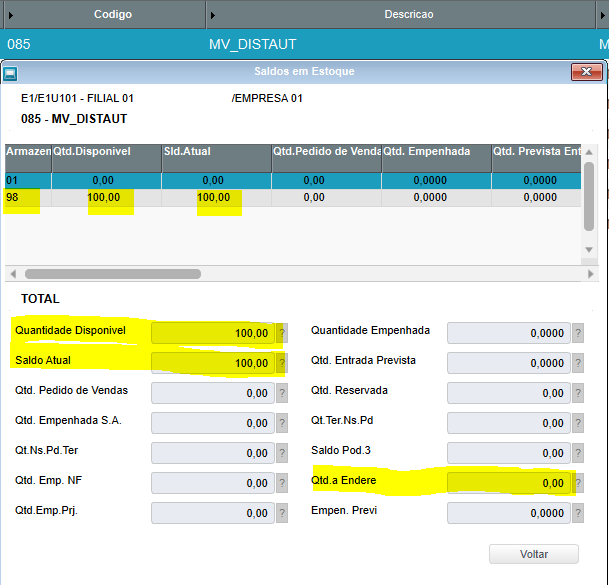Click the Voltar button
This screenshot has height=585, width=609.
pos(534,554)
